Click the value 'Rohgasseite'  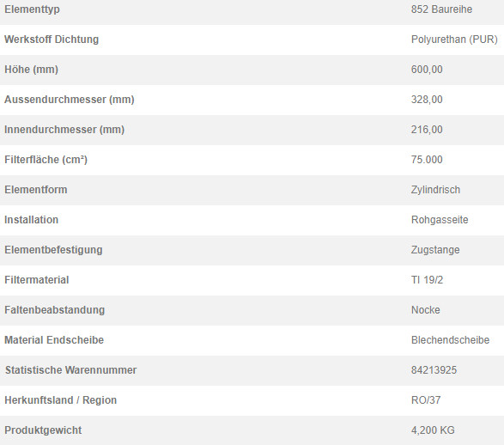click(x=440, y=220)
